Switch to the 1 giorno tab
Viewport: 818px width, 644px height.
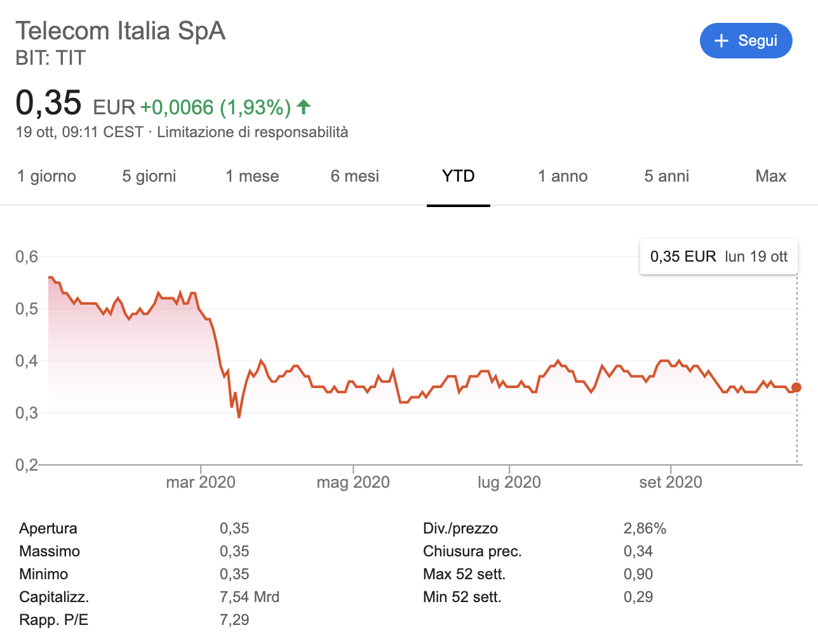tap(46, 176)
